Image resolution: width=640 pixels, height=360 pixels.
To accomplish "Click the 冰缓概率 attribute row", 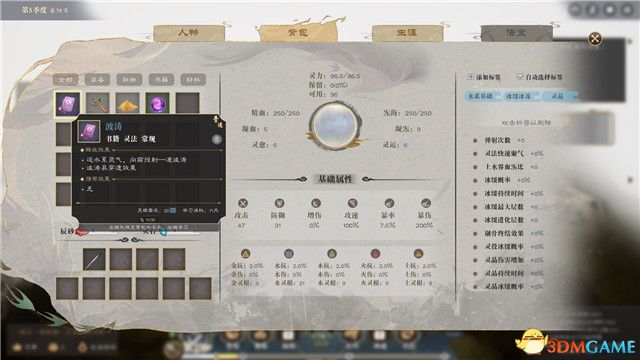I will [502, 180].
